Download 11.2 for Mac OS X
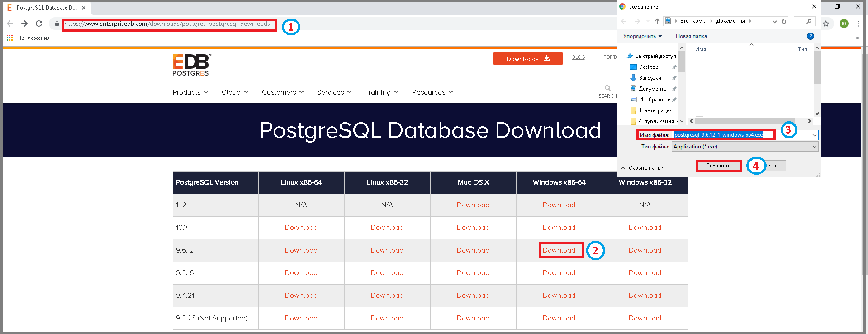Viewport: 868px width, 334px height. coord(473,205)
